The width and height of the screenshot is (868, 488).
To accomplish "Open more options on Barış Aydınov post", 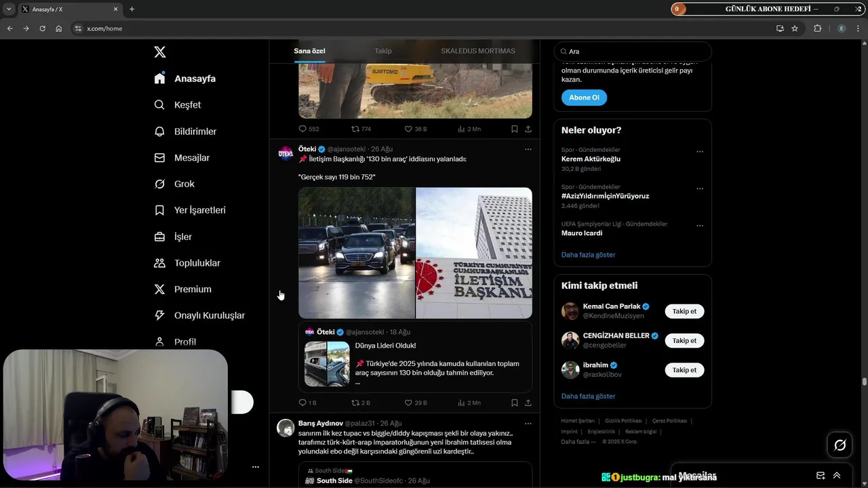I will tap(528, 424).
